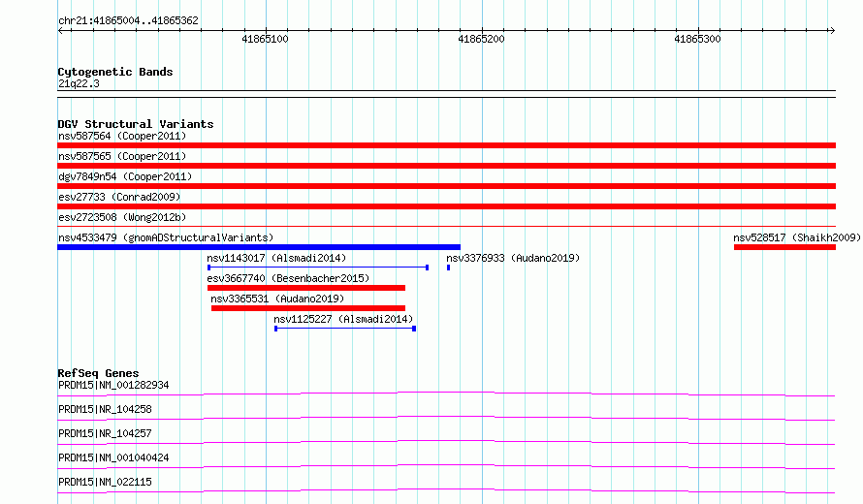863x504 pixels.
Task: Open PRDM15|NR_104258 transcript label
Action: [105, 409]
